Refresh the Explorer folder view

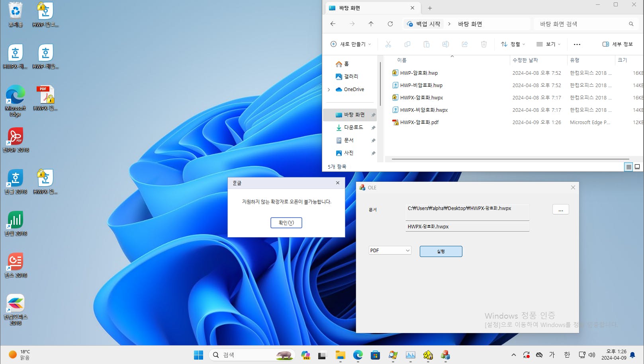(x=390, y=24)
